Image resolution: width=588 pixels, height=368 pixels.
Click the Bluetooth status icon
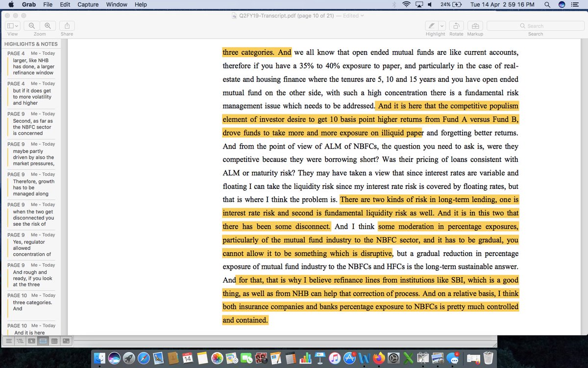[x=394, y=4]
